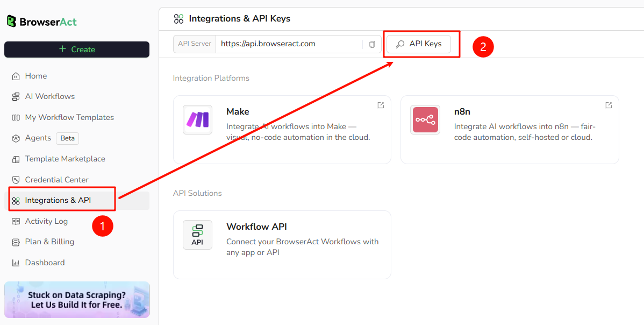Viewport: 644px width, 325px height.
Task: Open the Home menu item
Action: (x=77, y=76)
